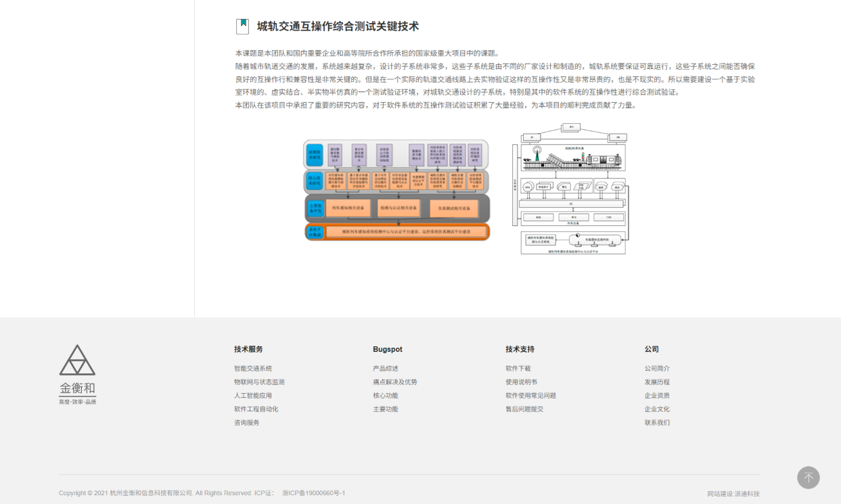Open Bugspot 产品综述 link
This screenshot has height=504, width=841.
pyautogui.click(x=386, y=369)
